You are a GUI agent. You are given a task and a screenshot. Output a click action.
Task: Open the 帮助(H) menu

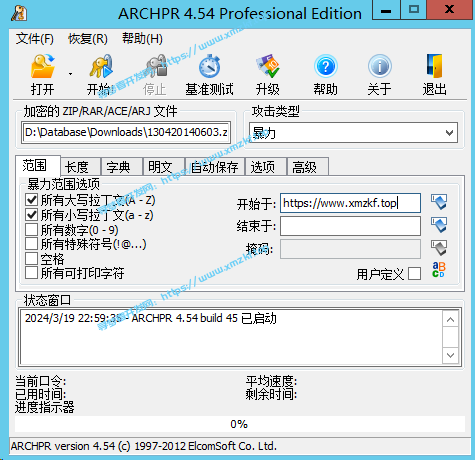pos(142,39)
